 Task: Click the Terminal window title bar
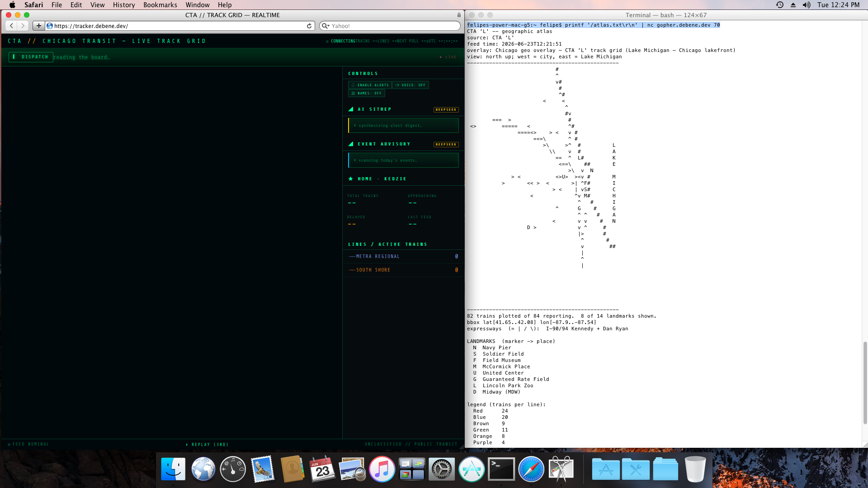point(666,15)
